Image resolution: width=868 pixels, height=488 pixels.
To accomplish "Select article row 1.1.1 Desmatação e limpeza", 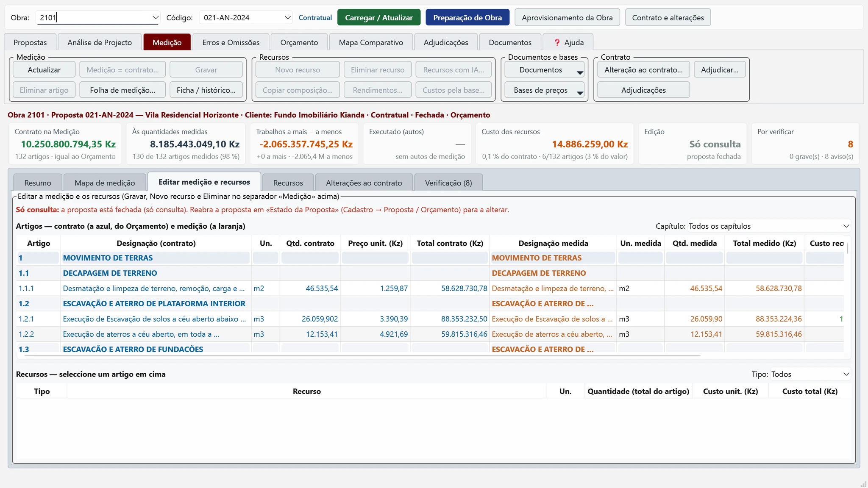I will click(x=430, y=288).
